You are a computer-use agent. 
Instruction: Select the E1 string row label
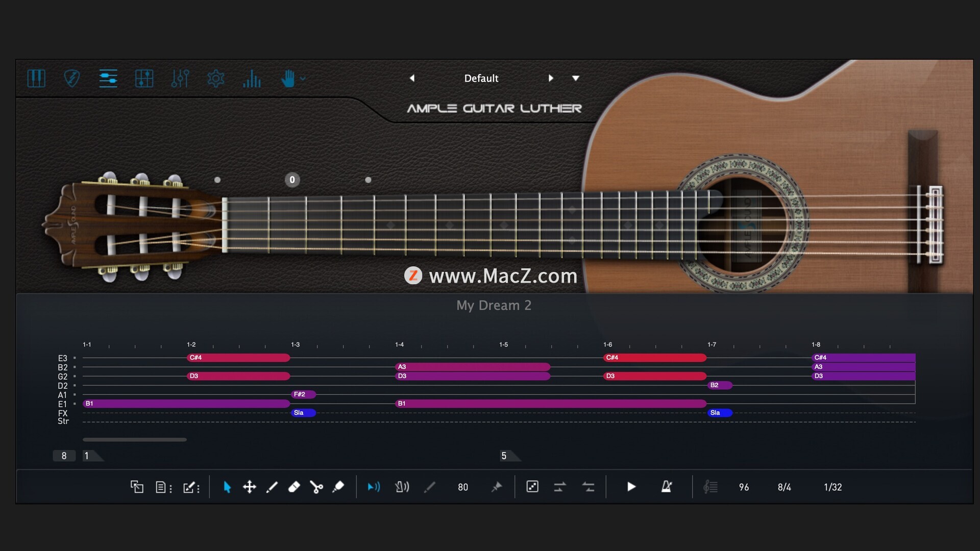coord(62,404)
